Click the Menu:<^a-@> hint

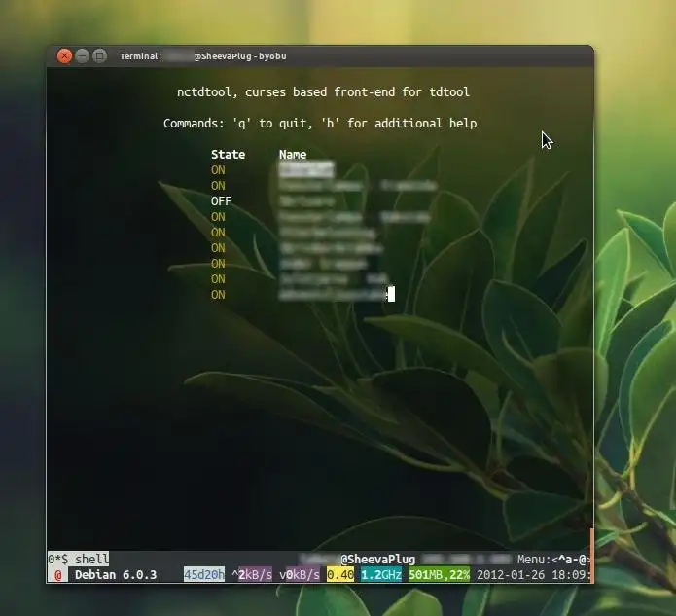553,560
